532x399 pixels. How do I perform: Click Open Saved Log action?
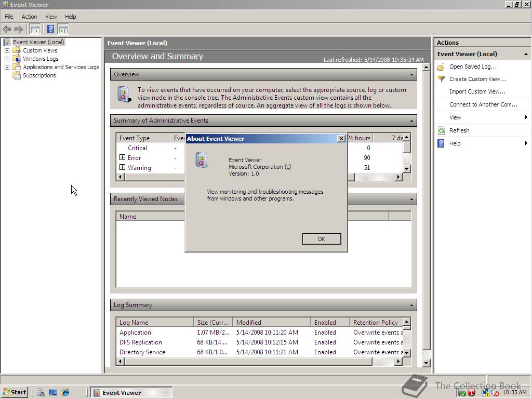[473, 66]
